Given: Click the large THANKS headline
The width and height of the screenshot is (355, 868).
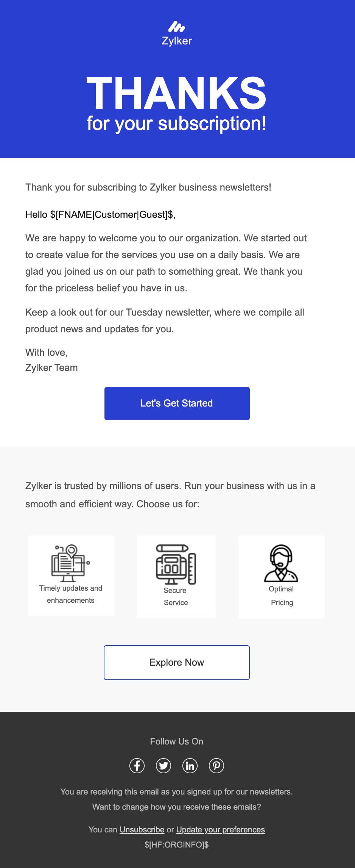Looking at the screenshot, I should click(177, 93).
